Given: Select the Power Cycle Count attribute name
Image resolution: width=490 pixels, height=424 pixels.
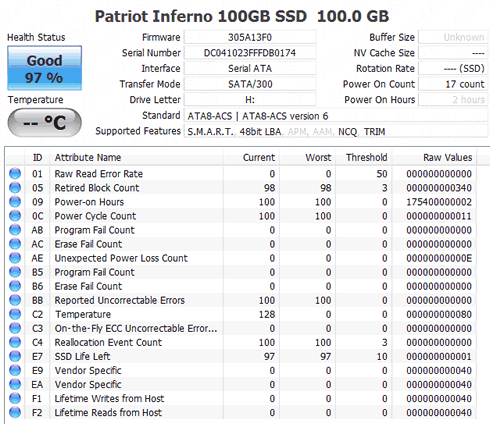Looking at the screenshot, I should pos(95,216).
